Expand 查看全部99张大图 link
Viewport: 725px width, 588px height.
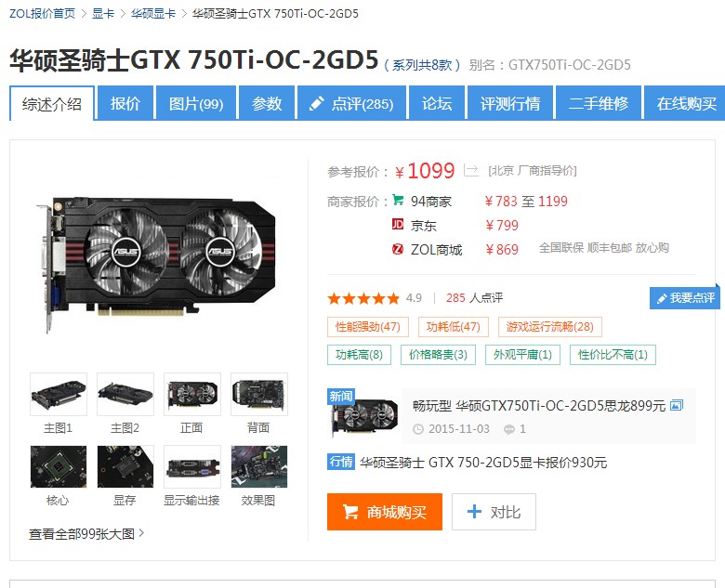(x=86, y=534)
